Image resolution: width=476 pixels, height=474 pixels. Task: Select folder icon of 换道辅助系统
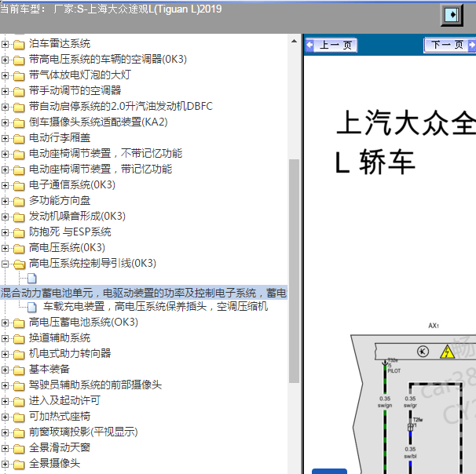pos(19,339)
